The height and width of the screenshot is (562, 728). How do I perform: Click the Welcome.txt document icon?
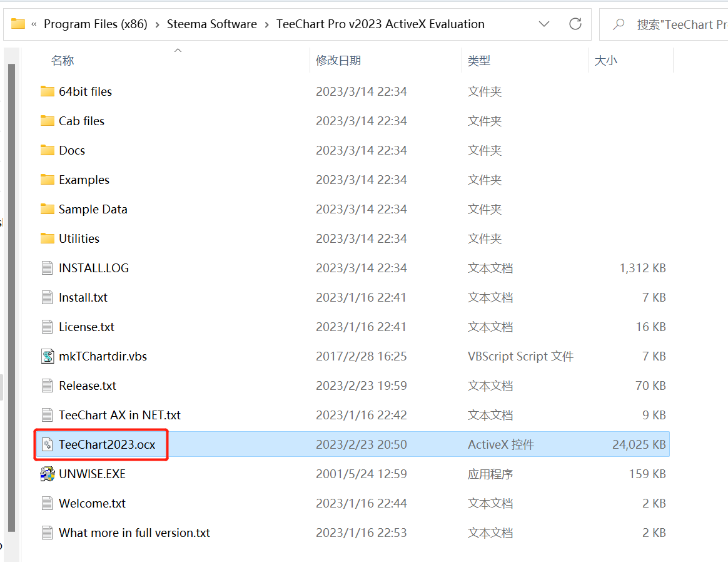click(48, 503)
